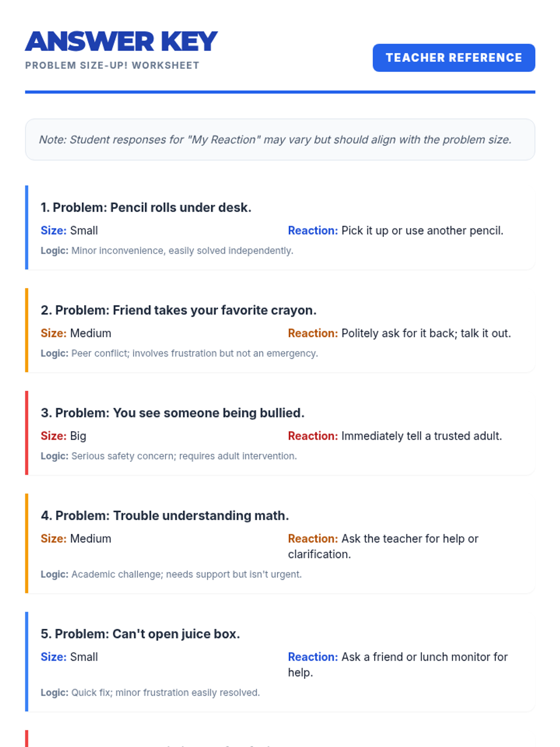Select problem 1 heading about pencil

click(146, 207)
